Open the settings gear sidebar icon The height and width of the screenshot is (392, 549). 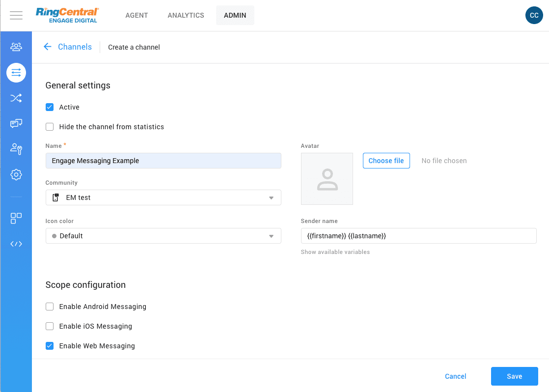click(x=16, y=174)
